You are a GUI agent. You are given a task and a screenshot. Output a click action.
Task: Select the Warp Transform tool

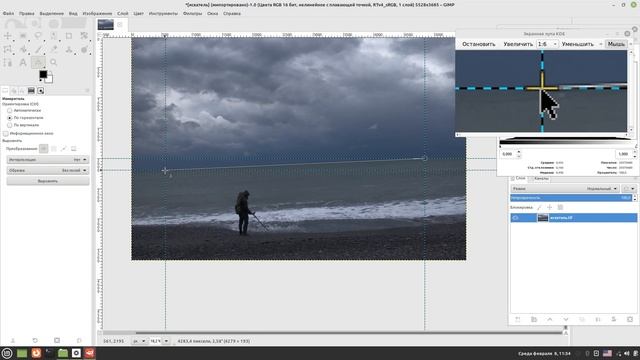tap(7, 49)
